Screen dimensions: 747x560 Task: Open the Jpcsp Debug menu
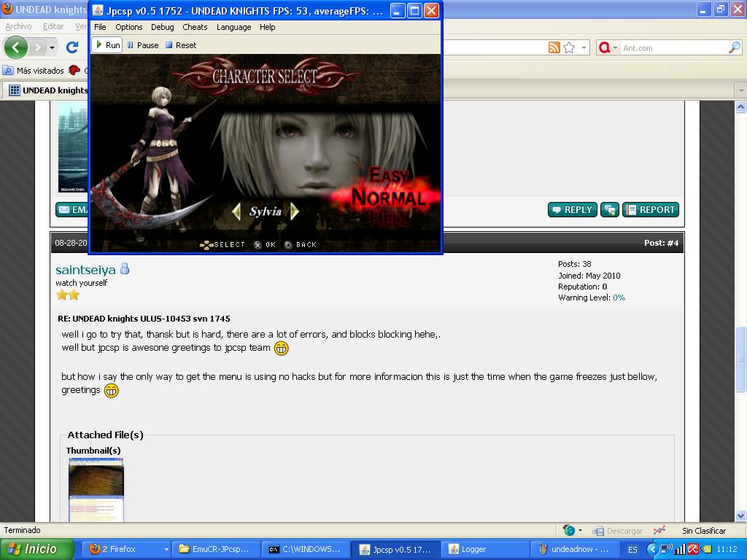(x=162, y=27)
